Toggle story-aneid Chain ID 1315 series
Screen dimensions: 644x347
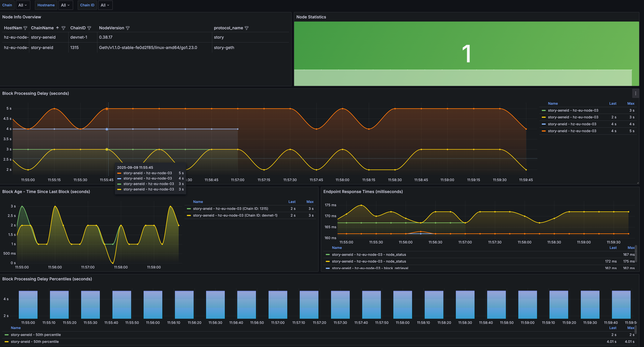pyautogui.click(x=230, y=209)
